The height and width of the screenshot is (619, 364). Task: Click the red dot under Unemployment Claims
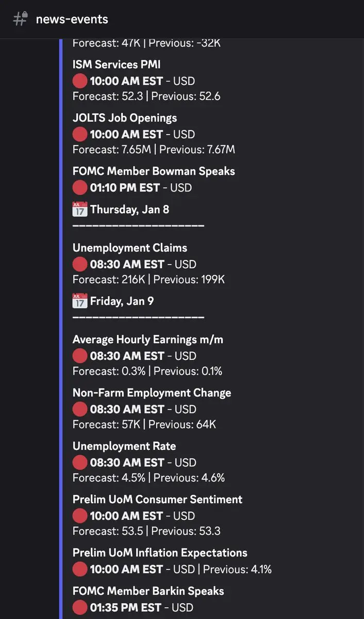pos(80,264)
